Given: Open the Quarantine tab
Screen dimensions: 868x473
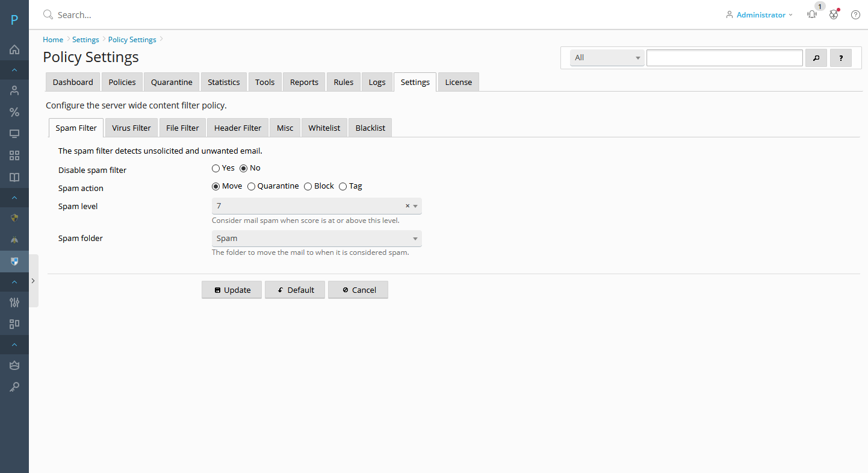Looking at the screenshot, I should 172,82.
